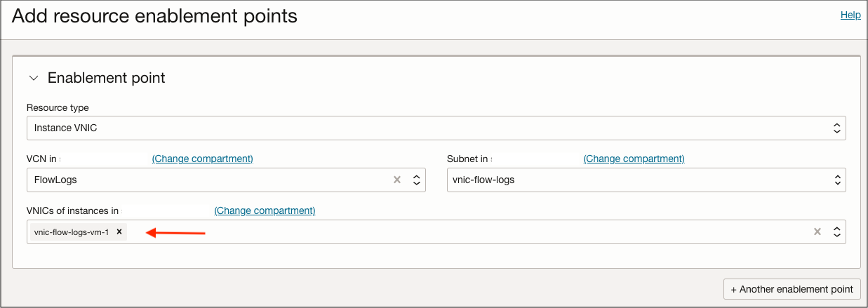Change compartment for the Subnet

pyautogui.click(x=634, y=159)
